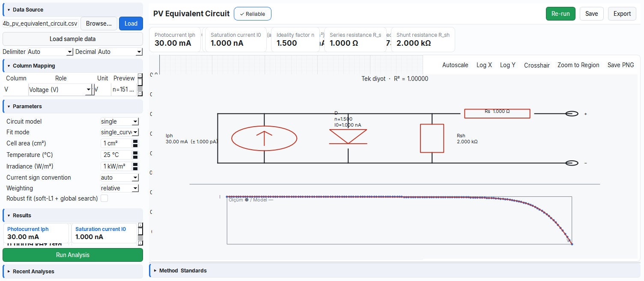Click the Cell area input field

coord(116,143)
